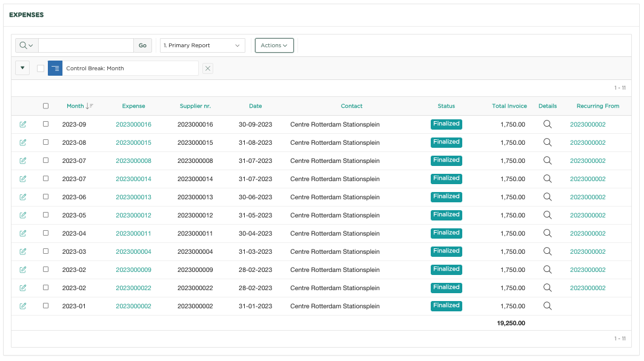Screen dimensions: 644x361
Task: View details magnifier for expense 2023000014
Action: (548, 178)
